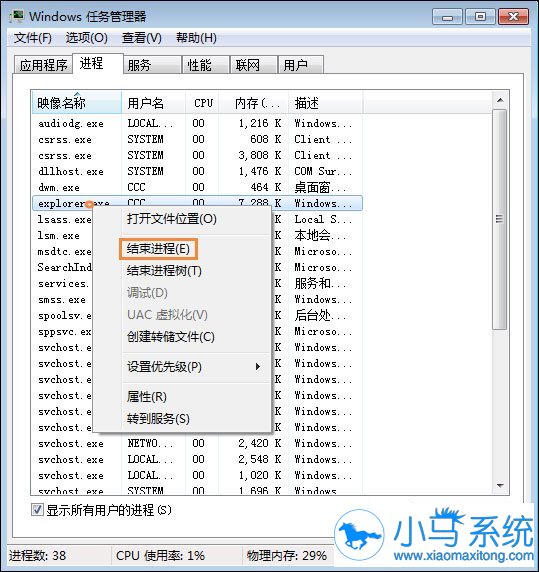Select csrss.exe row with 3,808 K memory
The height and width of the screenshot is (572, 539).
[197, 155]
